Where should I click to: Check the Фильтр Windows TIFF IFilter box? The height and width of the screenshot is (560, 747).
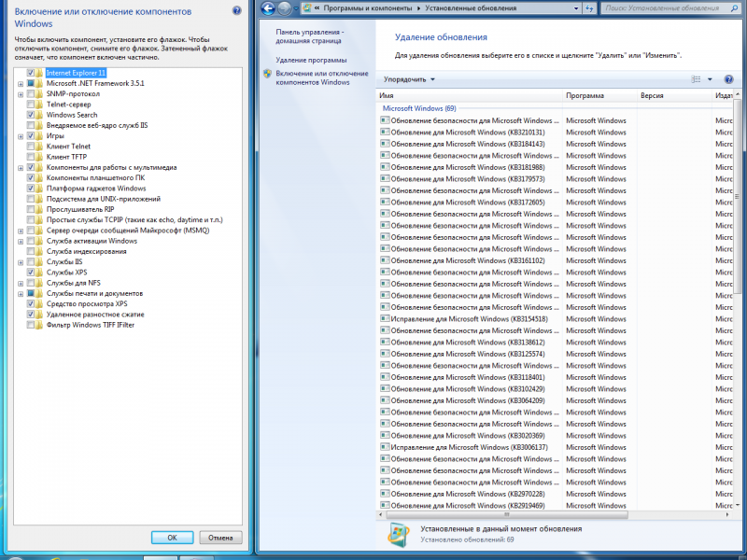[31, 325]
